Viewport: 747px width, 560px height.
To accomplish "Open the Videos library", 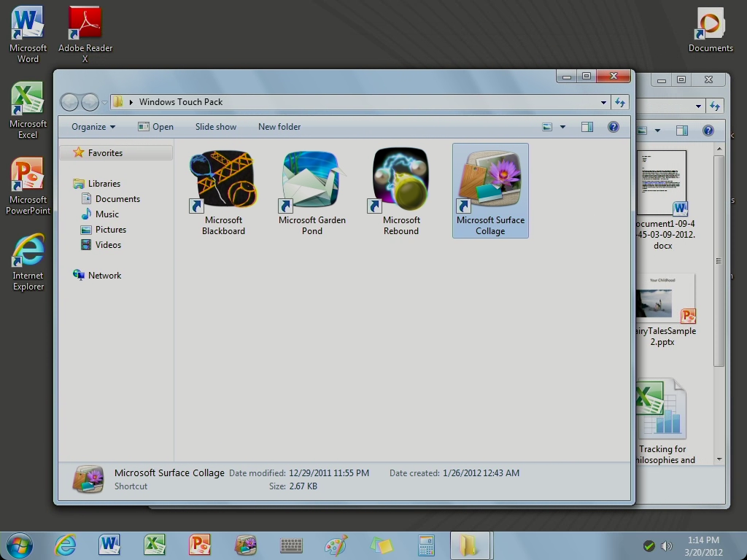I will pos(101,244).
